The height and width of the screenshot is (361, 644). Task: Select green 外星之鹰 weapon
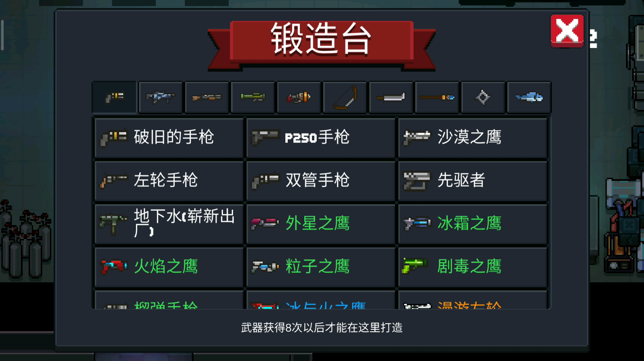321,224
